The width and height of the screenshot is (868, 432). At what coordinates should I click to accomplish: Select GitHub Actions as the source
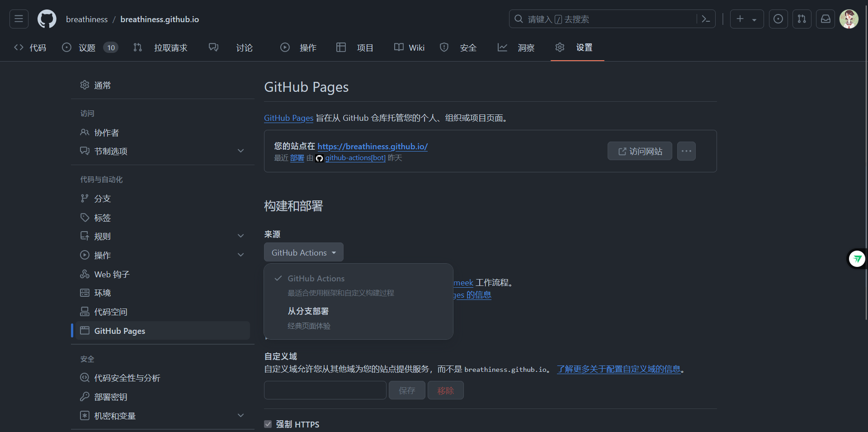pos(316,278)
